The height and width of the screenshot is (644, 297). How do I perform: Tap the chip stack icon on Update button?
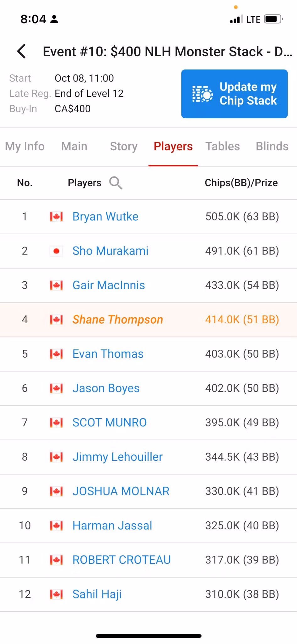pyautogui.click(x=202, y=94)
